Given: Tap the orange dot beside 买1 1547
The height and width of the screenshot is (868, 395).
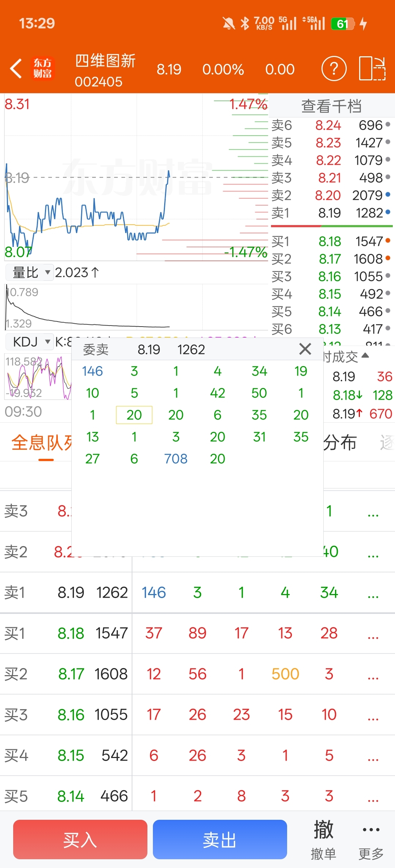Looking at the screenshot, I should 388,240.
